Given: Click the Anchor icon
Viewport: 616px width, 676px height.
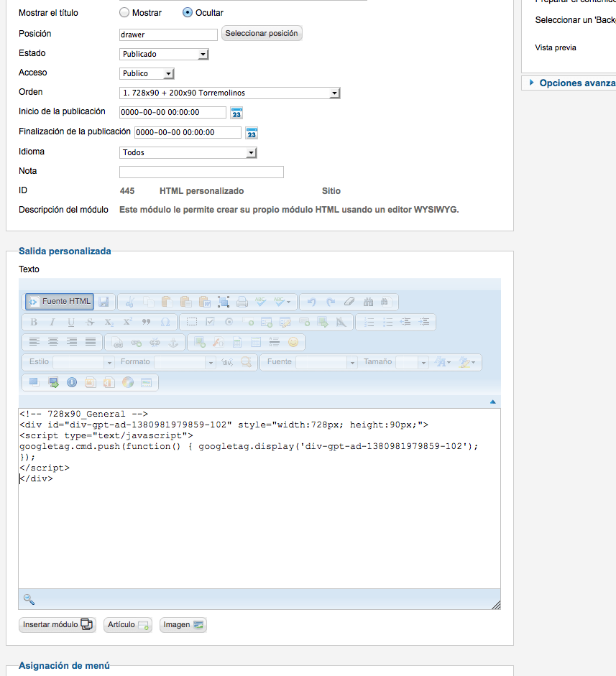Looking at the screenshot, I should point(173,343).
